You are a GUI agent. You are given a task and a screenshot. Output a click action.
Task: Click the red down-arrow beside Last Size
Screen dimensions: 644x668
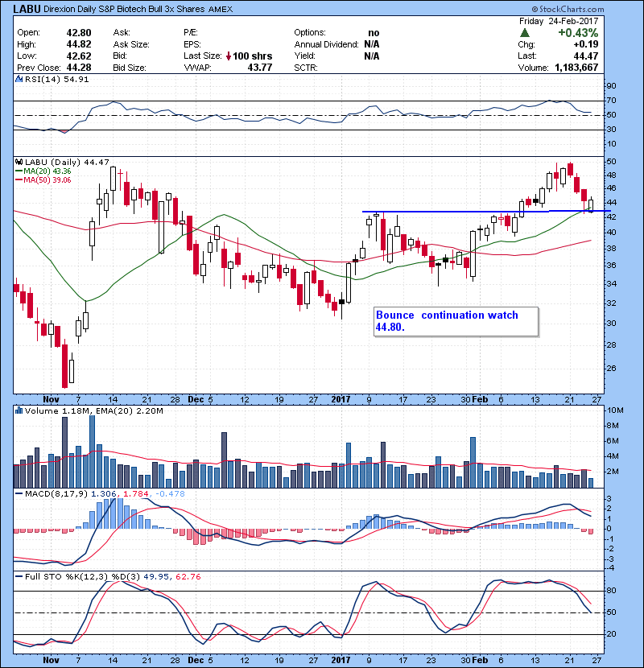coord(229,56)
